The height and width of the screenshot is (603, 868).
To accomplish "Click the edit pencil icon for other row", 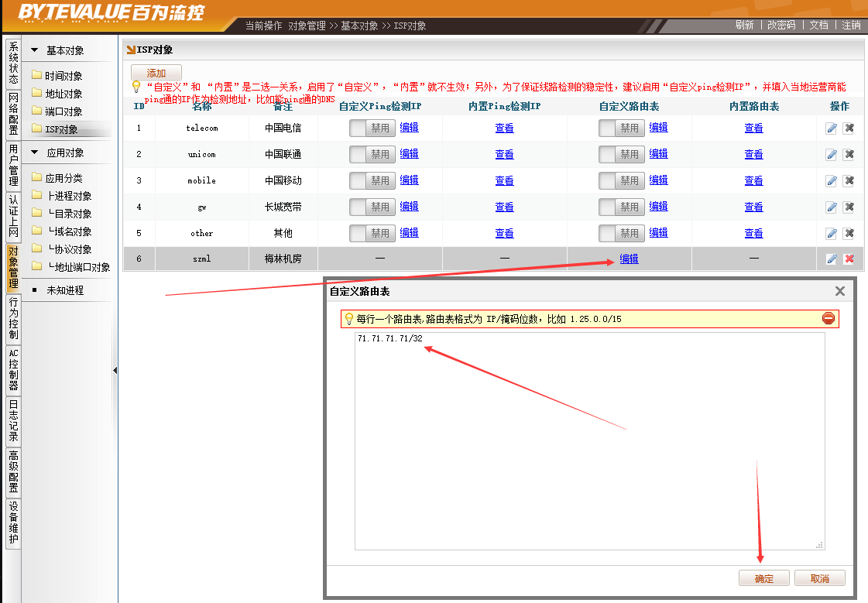I will pyautogui.click(x=832, y=234).
